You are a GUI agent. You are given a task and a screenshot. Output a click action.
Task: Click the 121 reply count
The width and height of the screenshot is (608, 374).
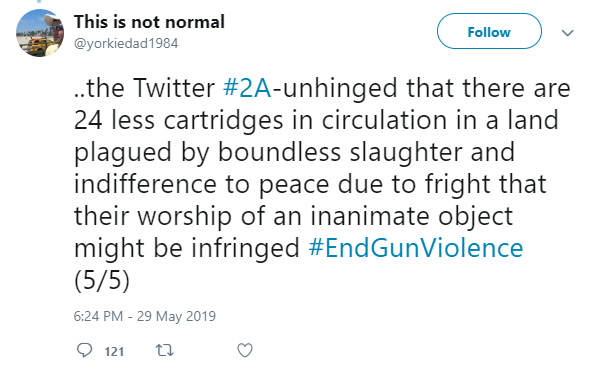coord(114,352)
